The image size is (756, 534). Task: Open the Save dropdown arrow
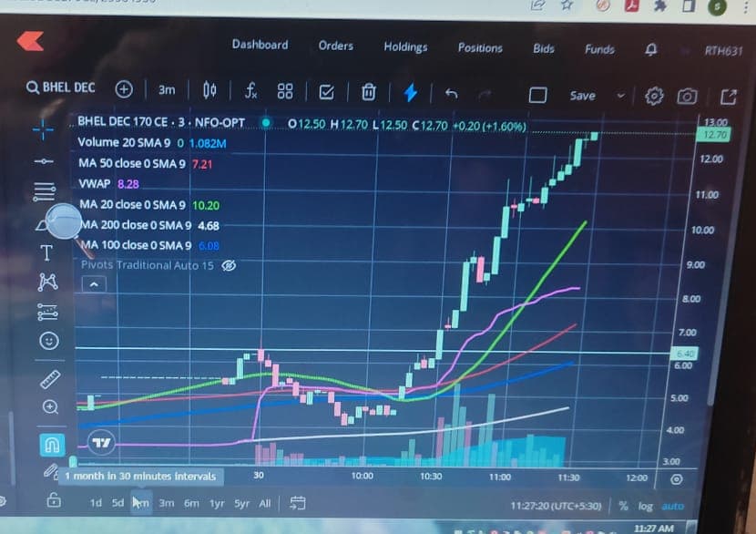point(621,96)
